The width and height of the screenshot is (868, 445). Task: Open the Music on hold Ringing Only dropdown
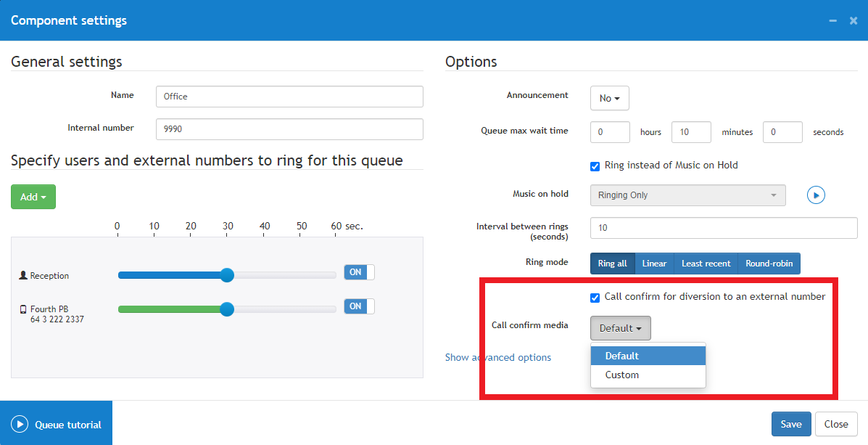pos(687,195)
